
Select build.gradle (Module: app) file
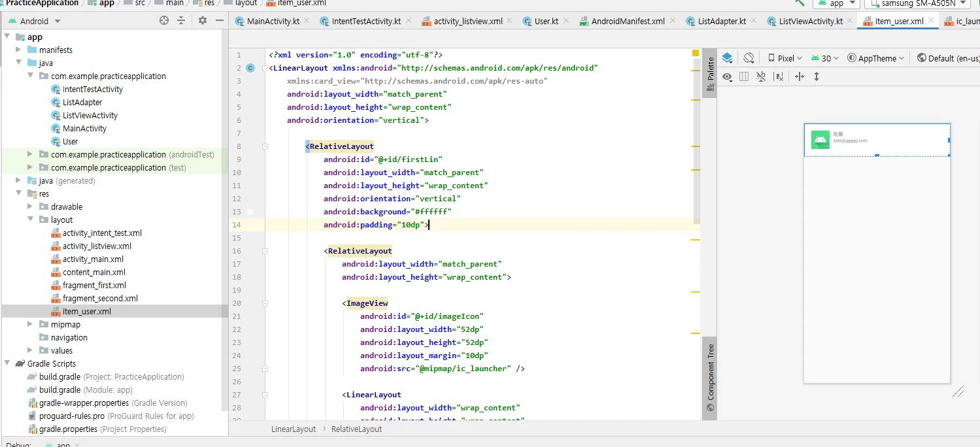point(86,390)
